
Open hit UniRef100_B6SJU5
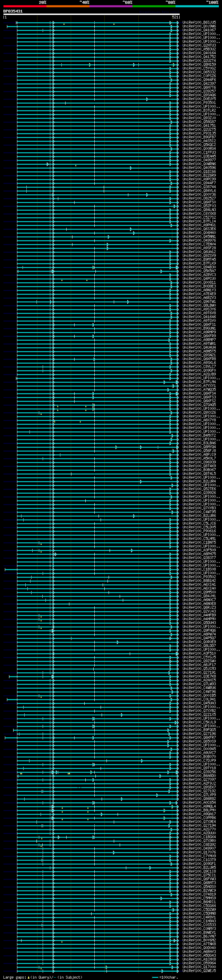(199, 23)
